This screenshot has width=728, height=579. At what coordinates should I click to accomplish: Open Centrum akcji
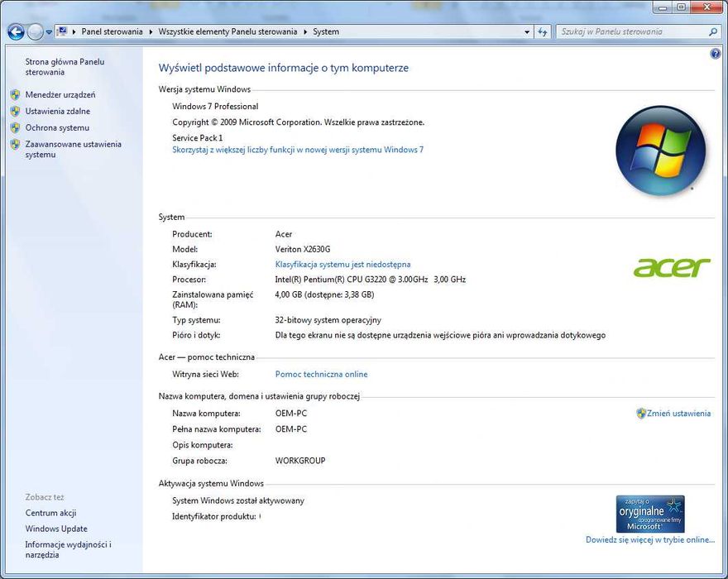point(50,513)
